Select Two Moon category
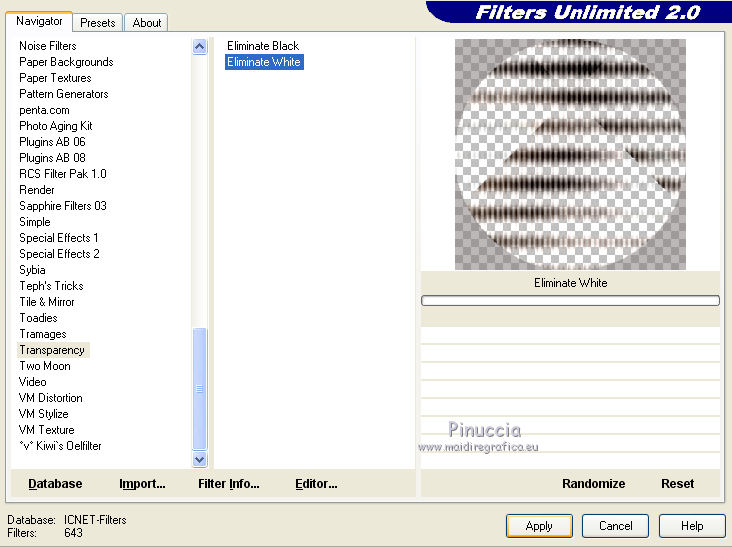 click(45, 366)
